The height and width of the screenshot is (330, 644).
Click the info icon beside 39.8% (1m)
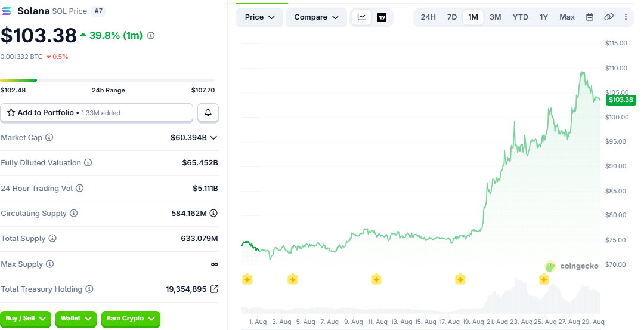point(151,36)
